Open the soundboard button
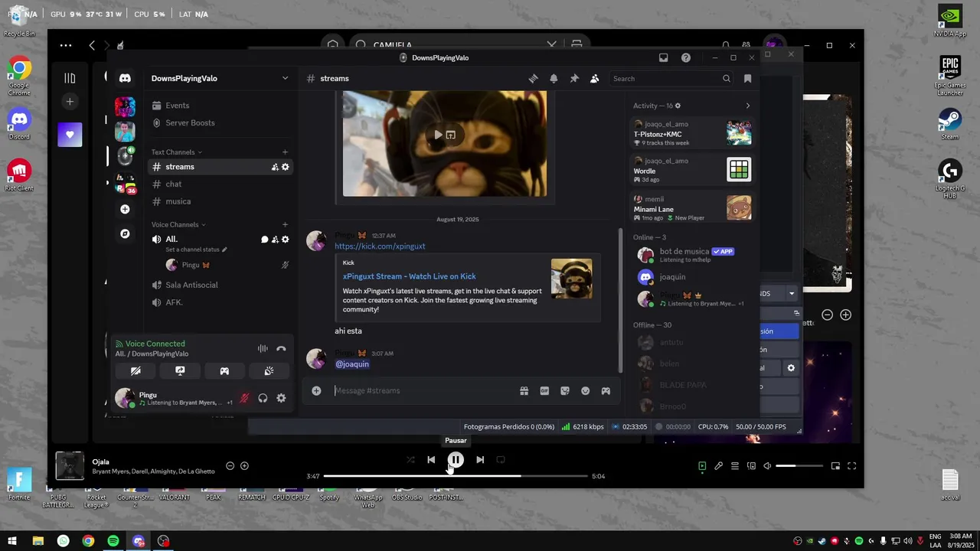Image resolution: width=980 pixels, height=551 pixels. tap(269, 370)
